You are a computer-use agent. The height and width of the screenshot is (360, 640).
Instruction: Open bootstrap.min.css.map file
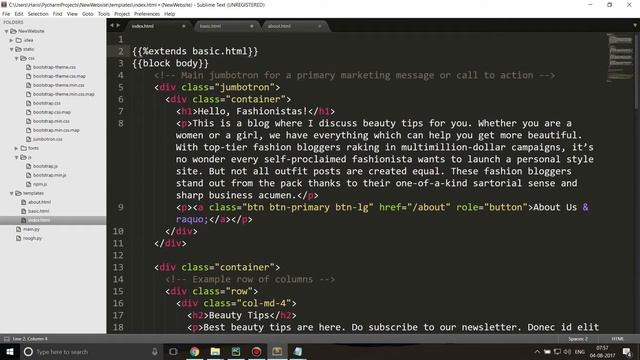pos(56,130)
